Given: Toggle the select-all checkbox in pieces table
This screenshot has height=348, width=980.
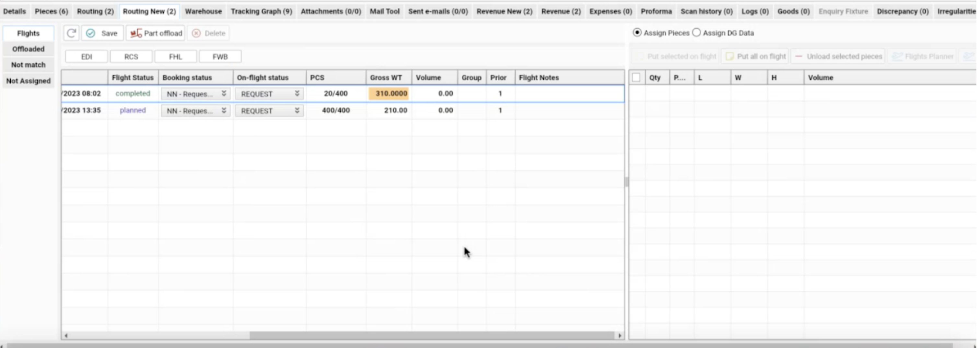Looking at the screenshot, I should click(x=637, y=77).
